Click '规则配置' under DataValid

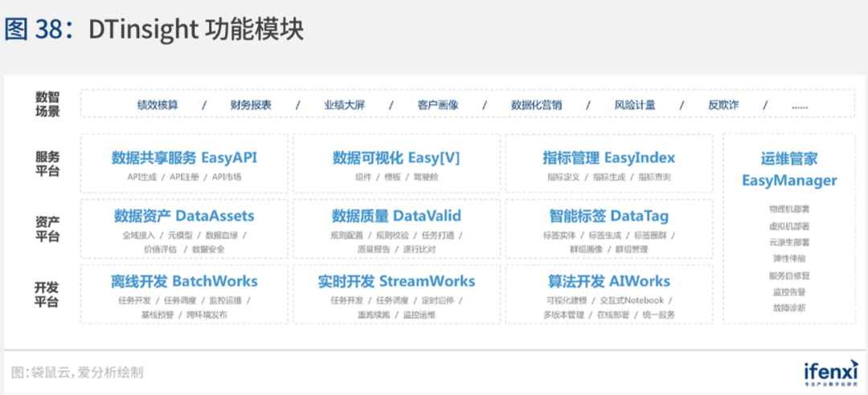click(346, 235)
